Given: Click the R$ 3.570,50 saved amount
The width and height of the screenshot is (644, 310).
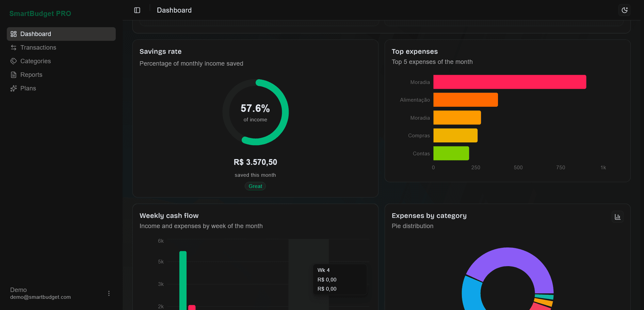Looking at the screenshot, I should (x=255, y=162).
